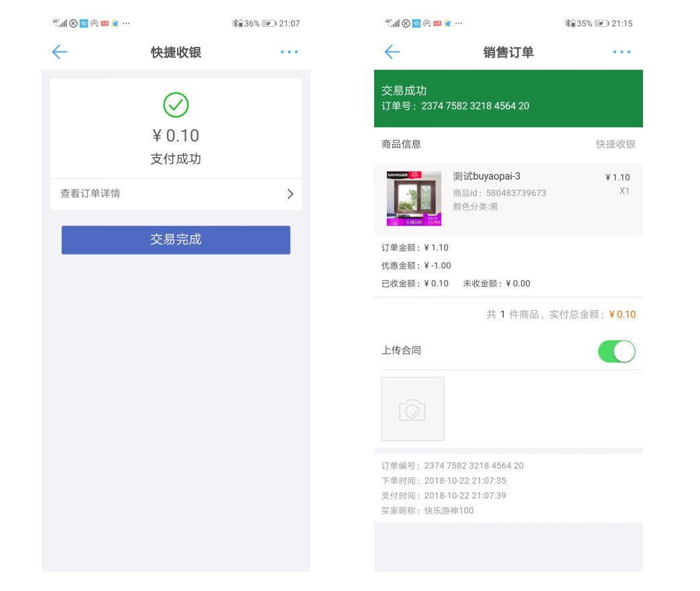The width and height of the screenshot is (700, 591).
Task: Turn off the 上传合同 switch
Action: 616,352
